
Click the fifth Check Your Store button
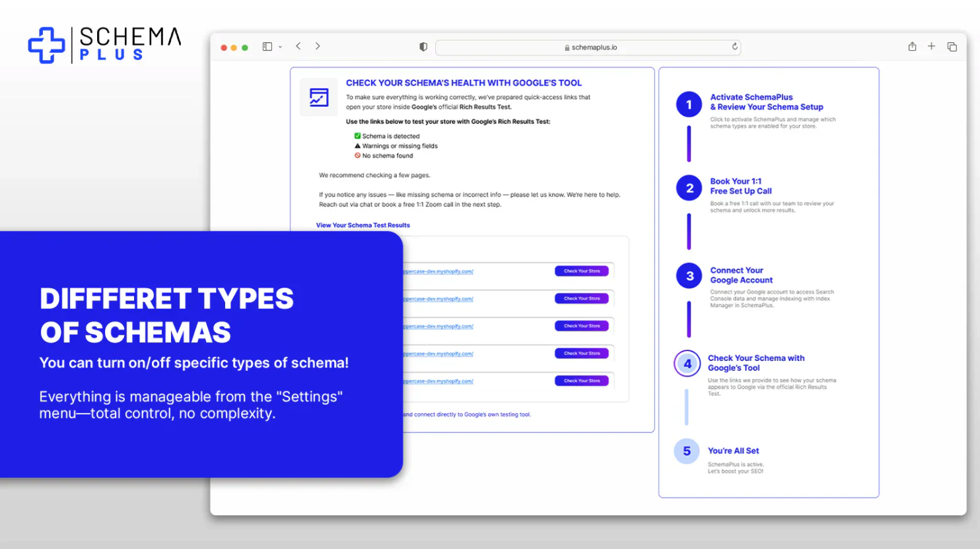[582, 381]
